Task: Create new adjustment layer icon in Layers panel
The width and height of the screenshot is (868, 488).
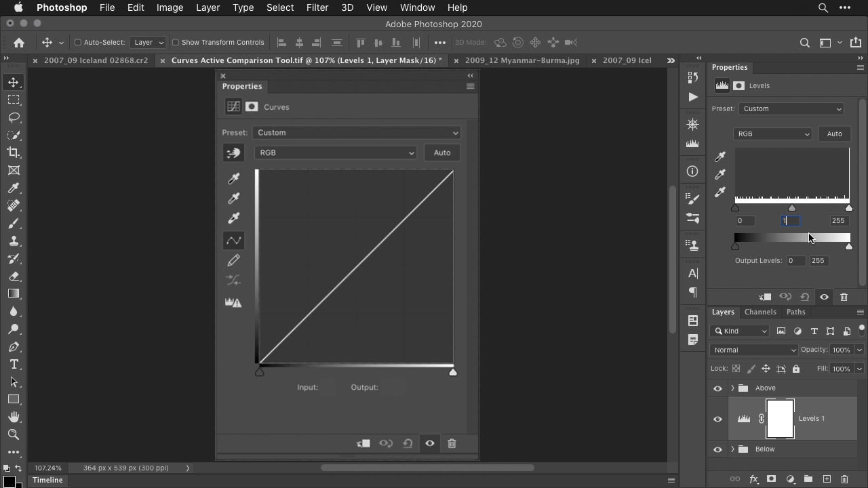Action: pos(790,479)
